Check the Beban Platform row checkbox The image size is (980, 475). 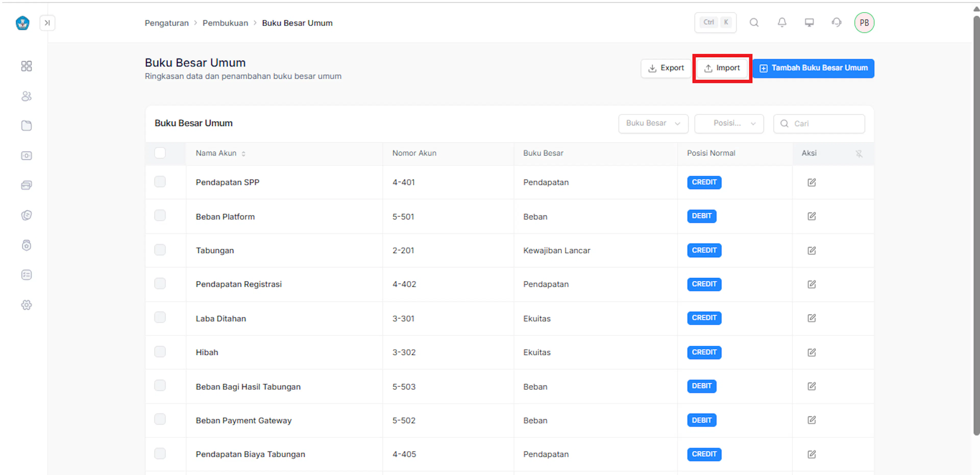coord(160,215)
